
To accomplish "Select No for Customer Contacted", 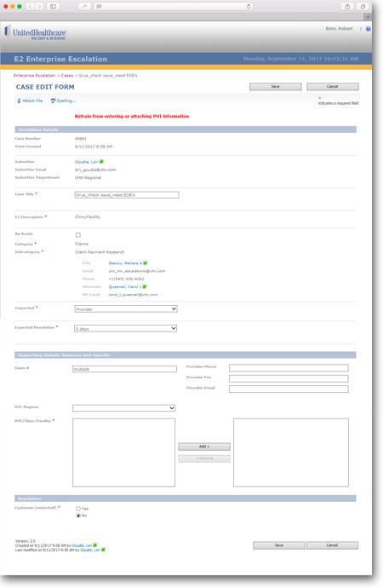I will click(78, 516).
